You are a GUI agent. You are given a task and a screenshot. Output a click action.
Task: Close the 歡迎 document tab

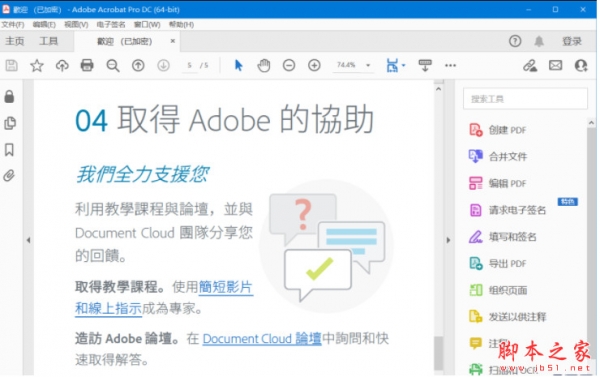point(173,41)
